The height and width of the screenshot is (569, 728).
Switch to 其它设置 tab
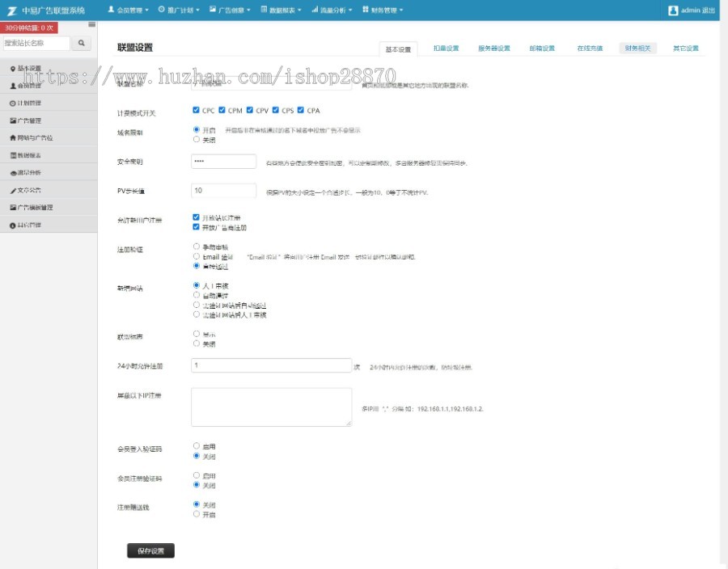coord(686,48)
